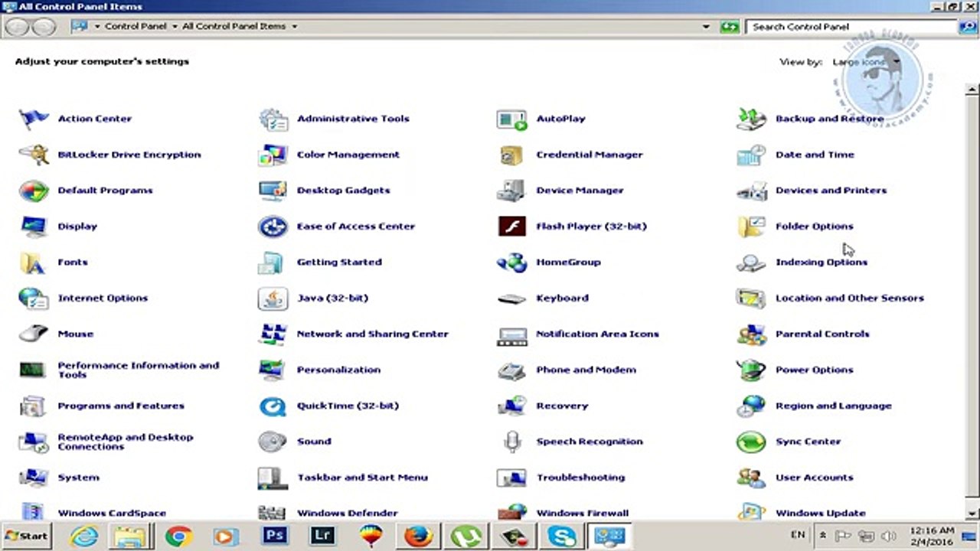Show hidden icons in the system tray

[823, 536]
